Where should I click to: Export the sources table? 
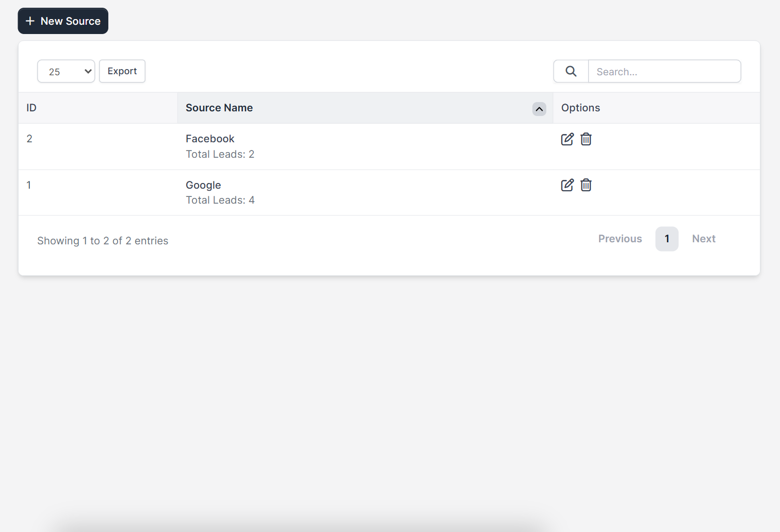(122, 71)
